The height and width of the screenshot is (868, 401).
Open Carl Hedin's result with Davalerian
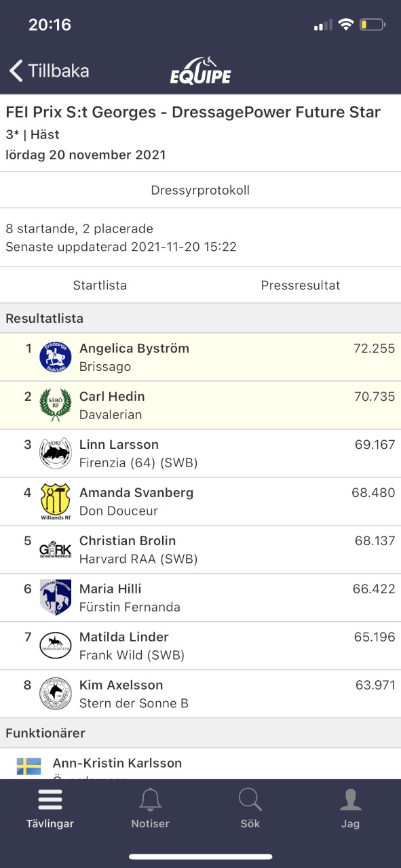click(200, 405)
